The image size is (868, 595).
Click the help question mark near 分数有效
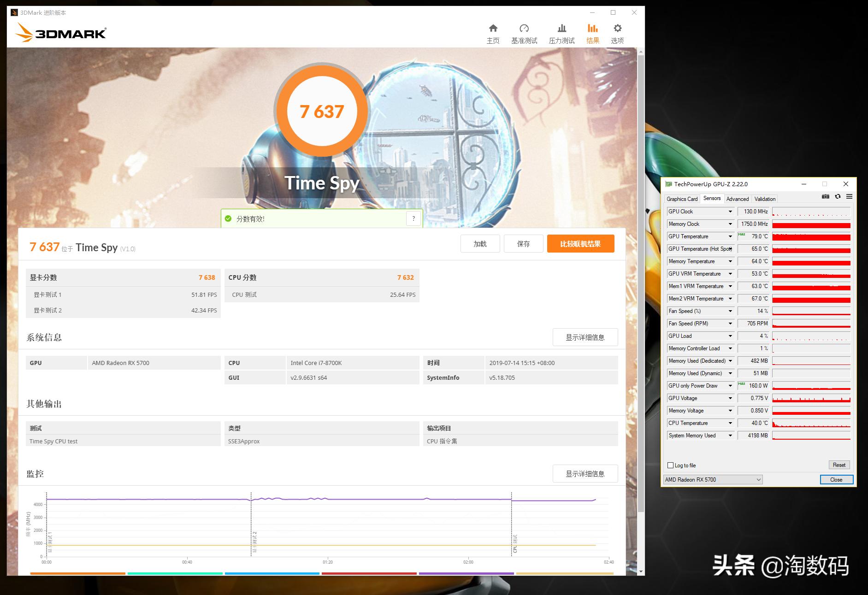point(413,218)
